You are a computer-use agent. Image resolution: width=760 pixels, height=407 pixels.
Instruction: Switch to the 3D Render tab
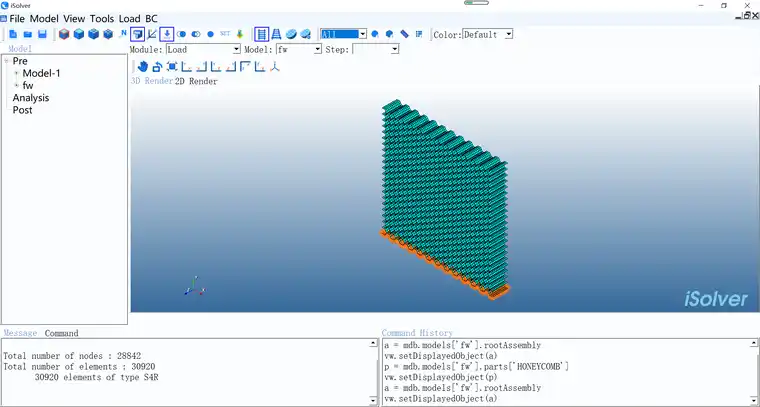152,81
